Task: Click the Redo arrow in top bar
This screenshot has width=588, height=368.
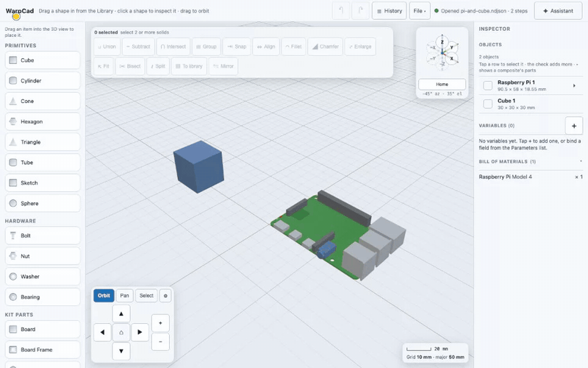Action: click(360, 11)
